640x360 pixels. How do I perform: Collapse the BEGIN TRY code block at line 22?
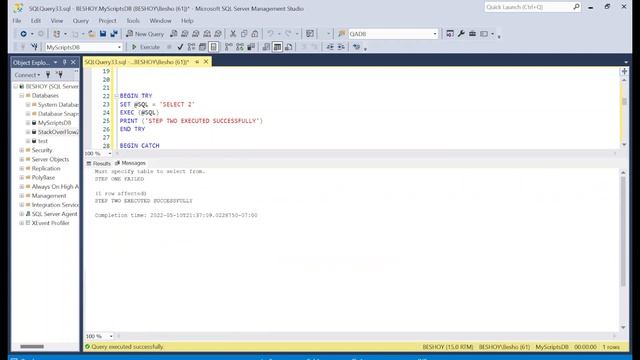[116, 96]
